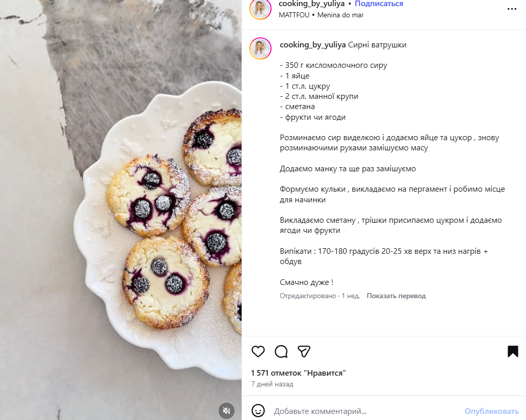Image resolution: width=526 pixels, height=420 pixels.
Task: Open the three-dot more options menu
Action: point(512,9)
